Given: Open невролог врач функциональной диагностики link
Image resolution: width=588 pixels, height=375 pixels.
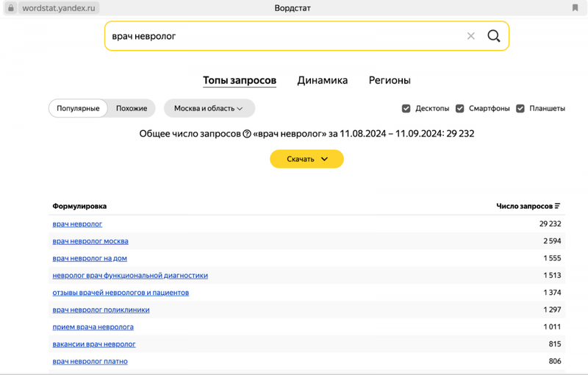Looking at the screenshot, I should coord(130,276).
